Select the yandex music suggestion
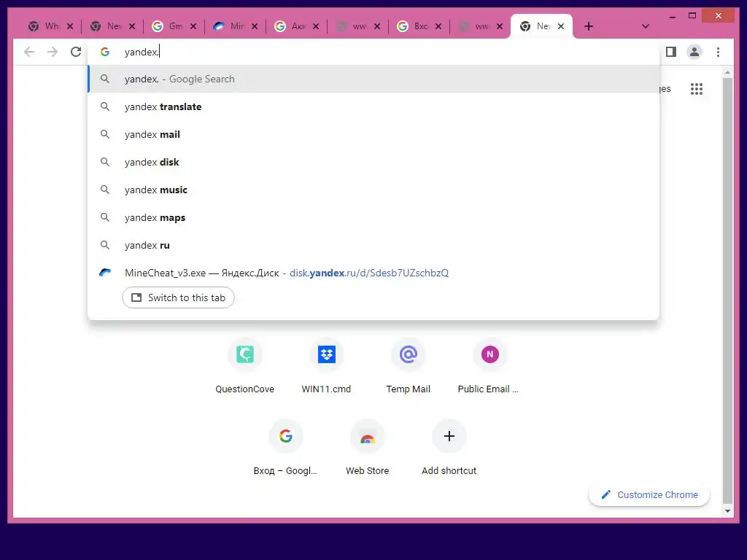Viewport: 747px width, 560px height. click(373, 190)
